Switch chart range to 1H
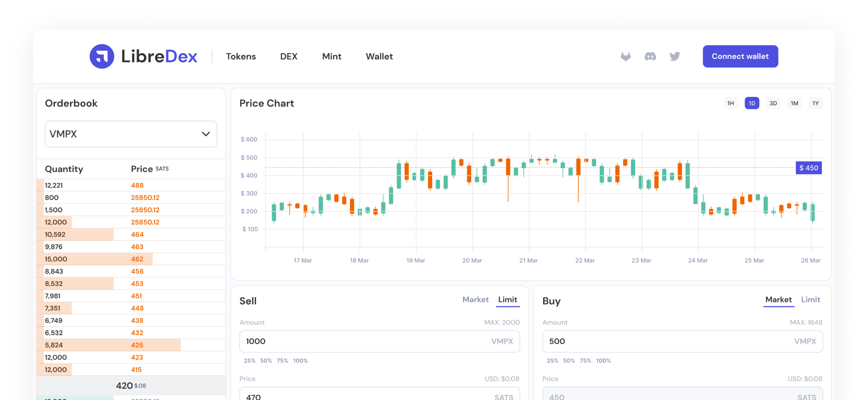Viewport: 868px width, 400px height. point(730,103)
